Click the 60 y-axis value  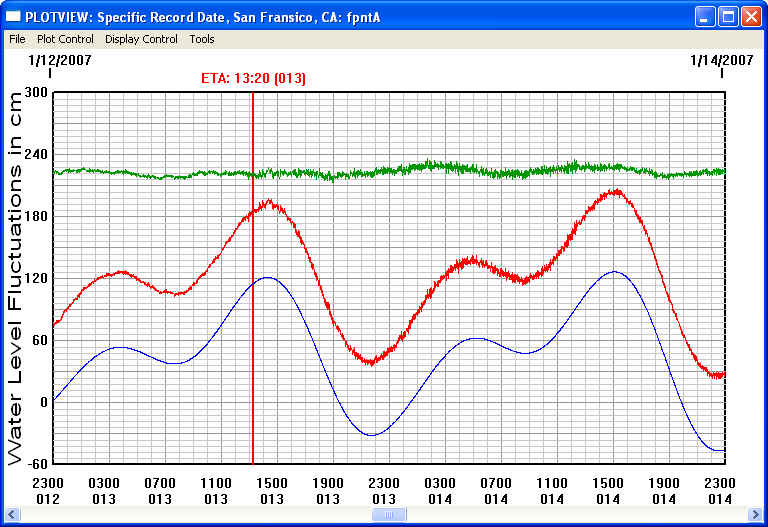40,340
